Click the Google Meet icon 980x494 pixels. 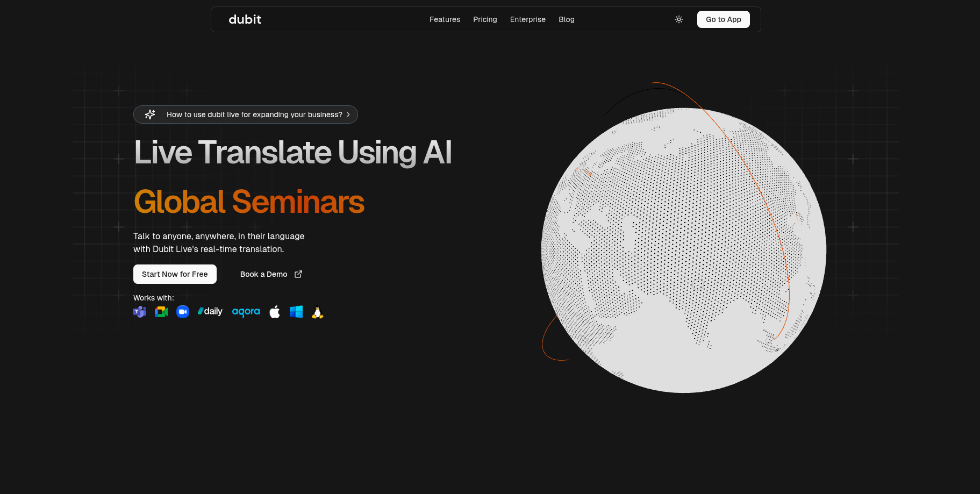161,312
